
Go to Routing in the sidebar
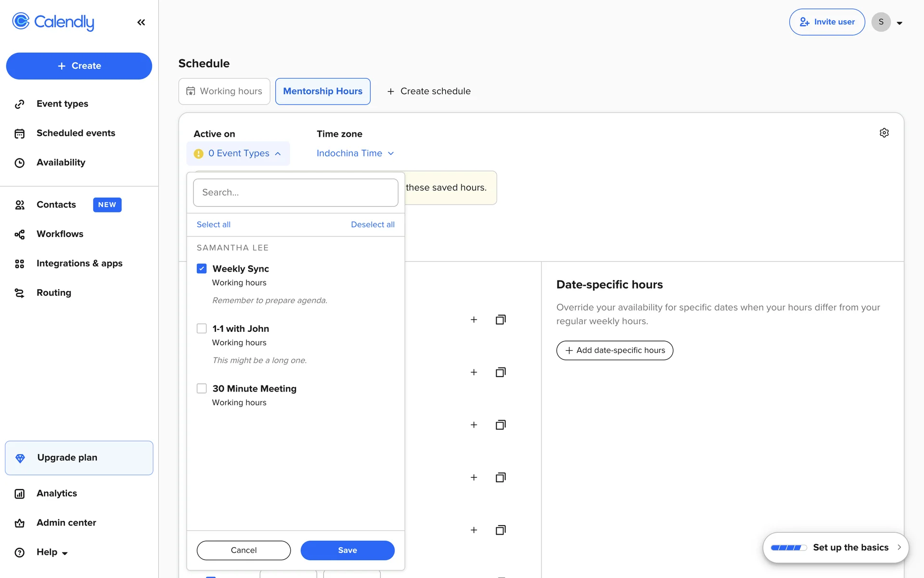coord(53,293)
